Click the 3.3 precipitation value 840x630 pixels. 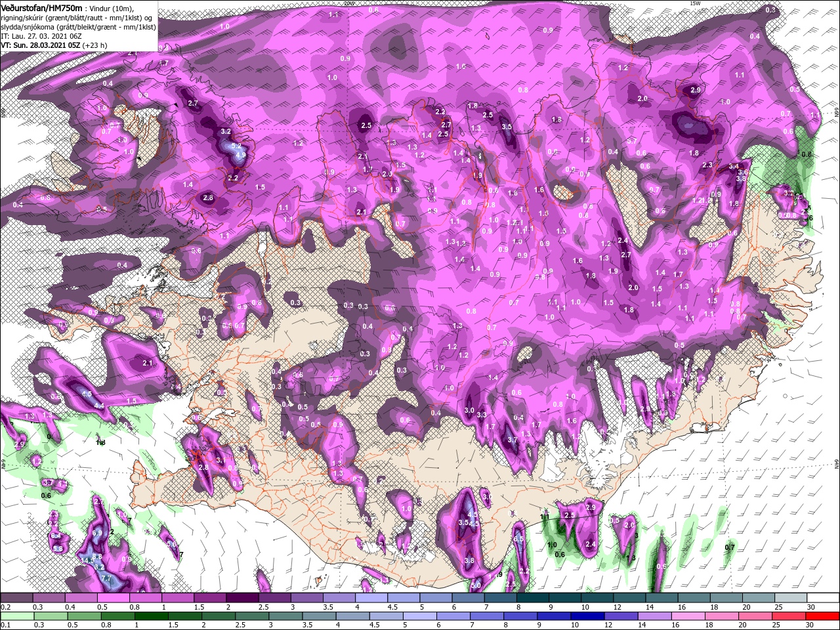pyautogui.click(x=482, y=415)
